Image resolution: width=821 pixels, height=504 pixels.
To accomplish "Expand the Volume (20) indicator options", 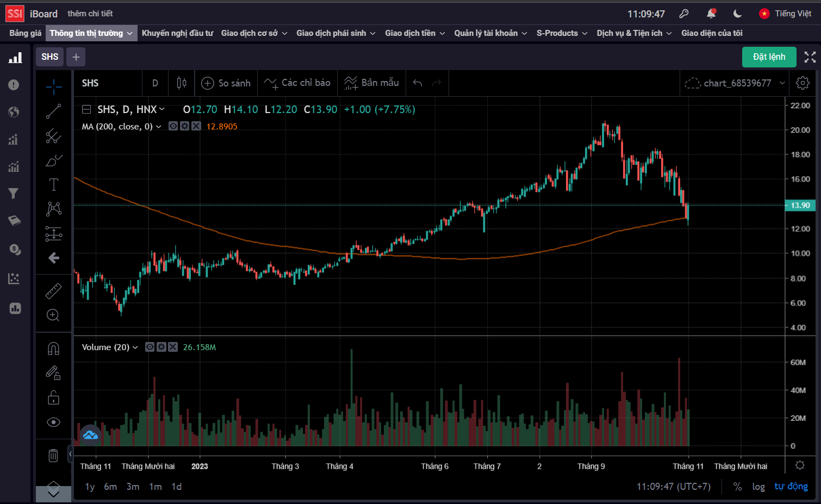I will point(135,347).
